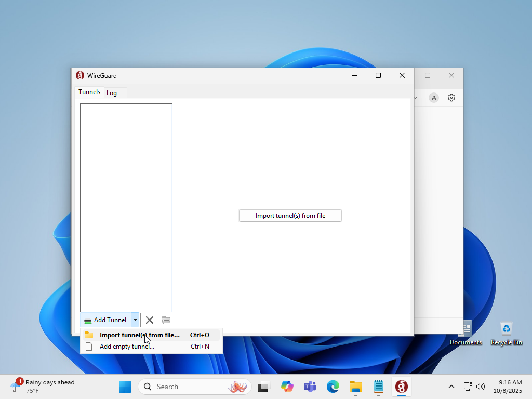Click inside the empty tunnels list

(126, 208)
